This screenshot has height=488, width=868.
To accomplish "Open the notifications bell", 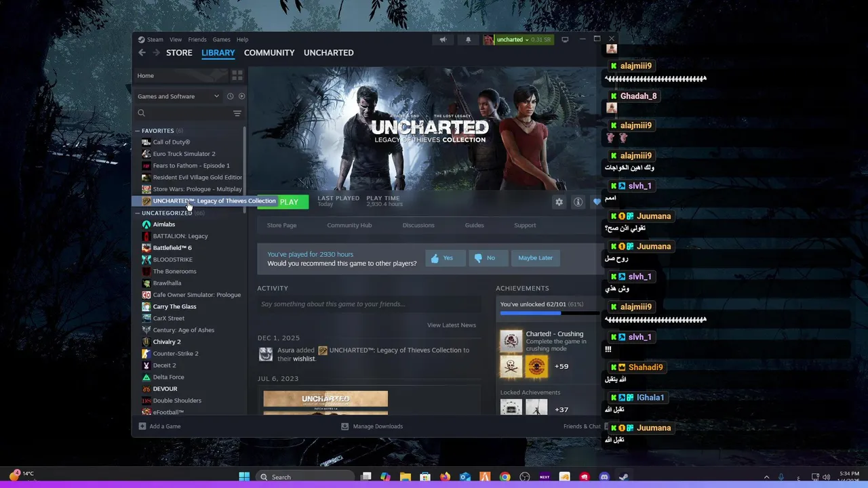I will pyautogui.click(x=468, y=39).
